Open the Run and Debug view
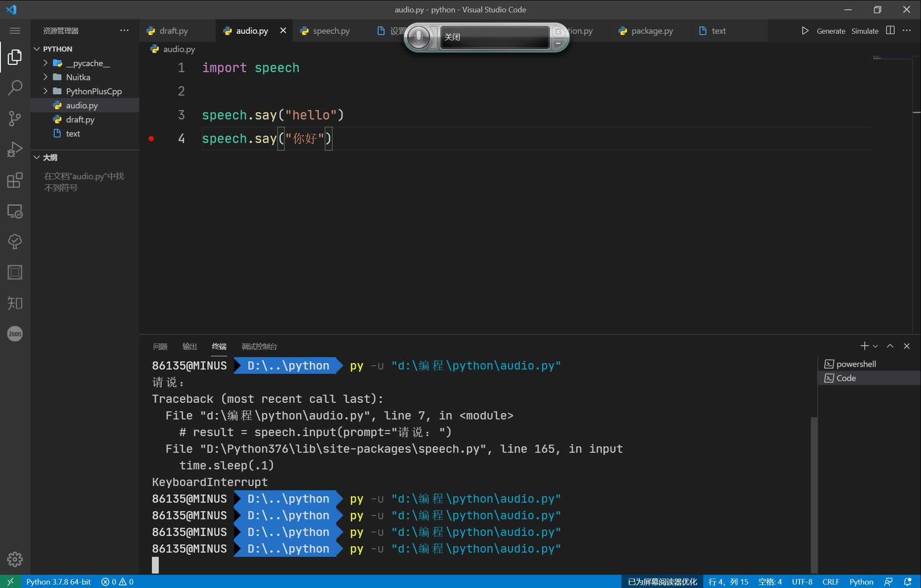This screenshot has height=588, width=921. (15, 149)
